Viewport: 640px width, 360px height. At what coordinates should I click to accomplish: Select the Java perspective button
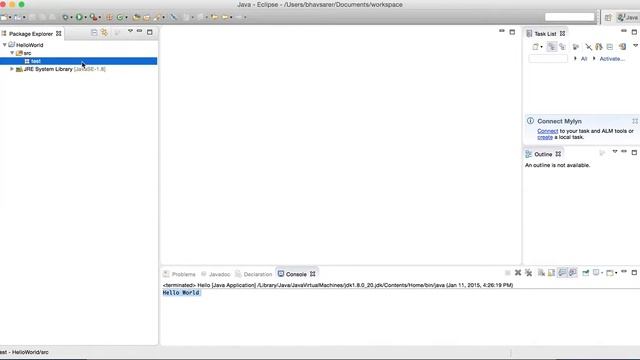(628, 18)
